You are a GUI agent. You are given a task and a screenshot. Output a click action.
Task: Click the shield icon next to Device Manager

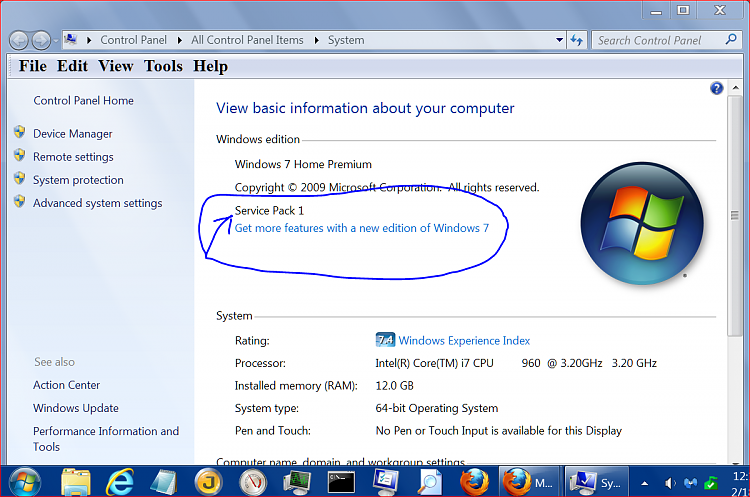(20, 132)
